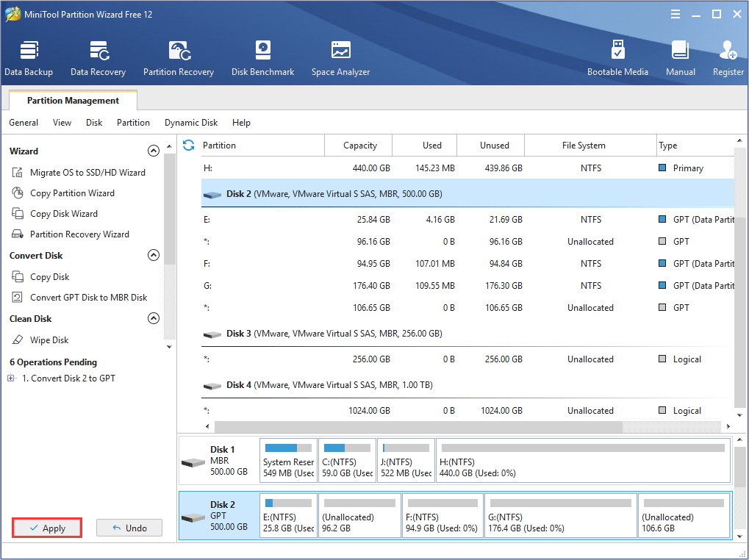Undo the last operation
Screen dimensions: 749x560
click(x=129, y=527)
